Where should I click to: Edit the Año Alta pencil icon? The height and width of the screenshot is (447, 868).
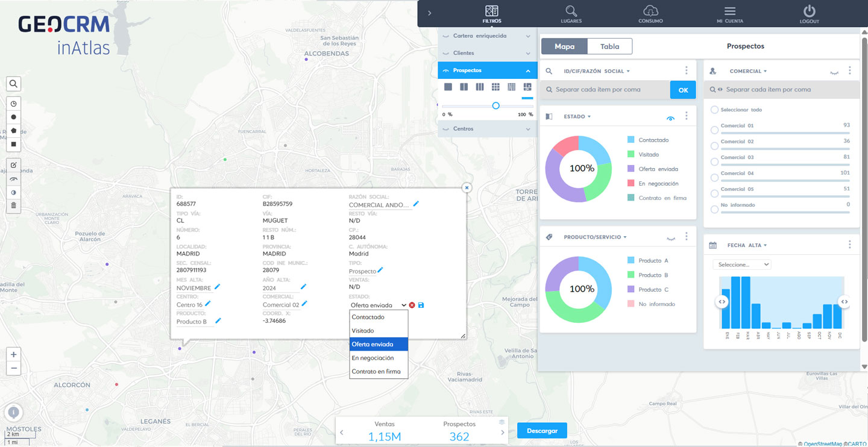(x=304, y=287)
